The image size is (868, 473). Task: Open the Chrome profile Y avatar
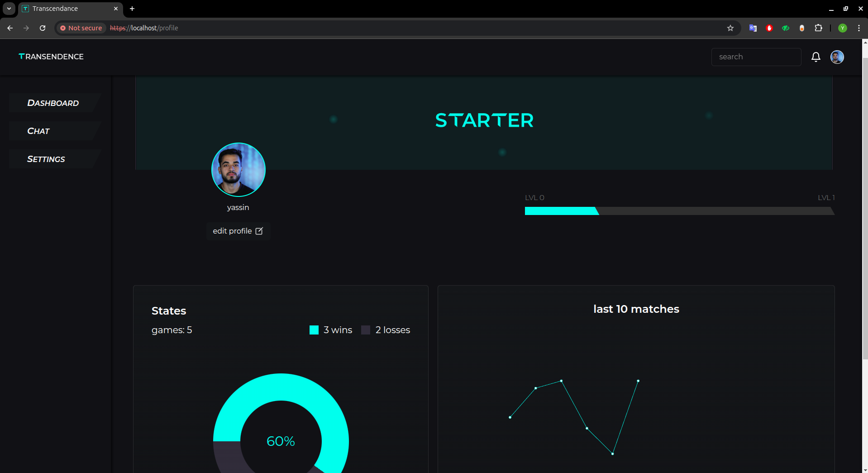(842, 28)
